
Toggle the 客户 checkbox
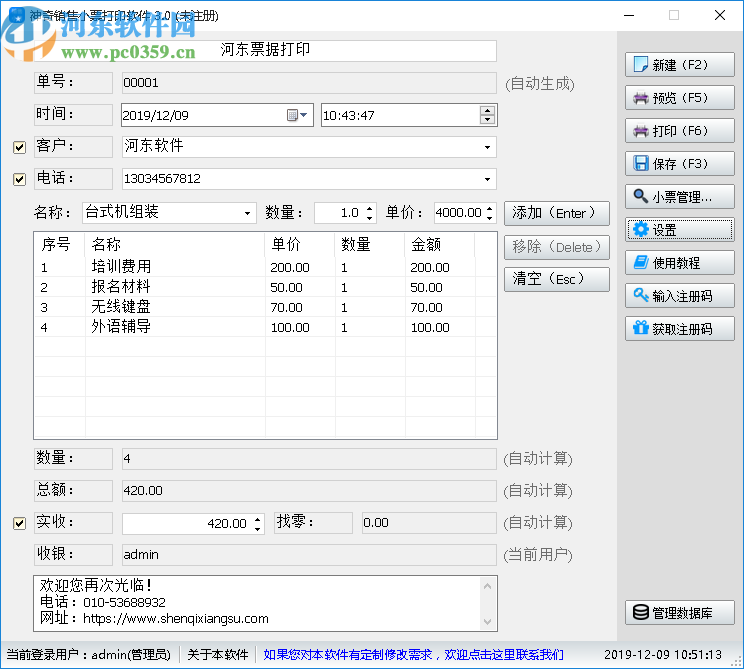(19, 147)
